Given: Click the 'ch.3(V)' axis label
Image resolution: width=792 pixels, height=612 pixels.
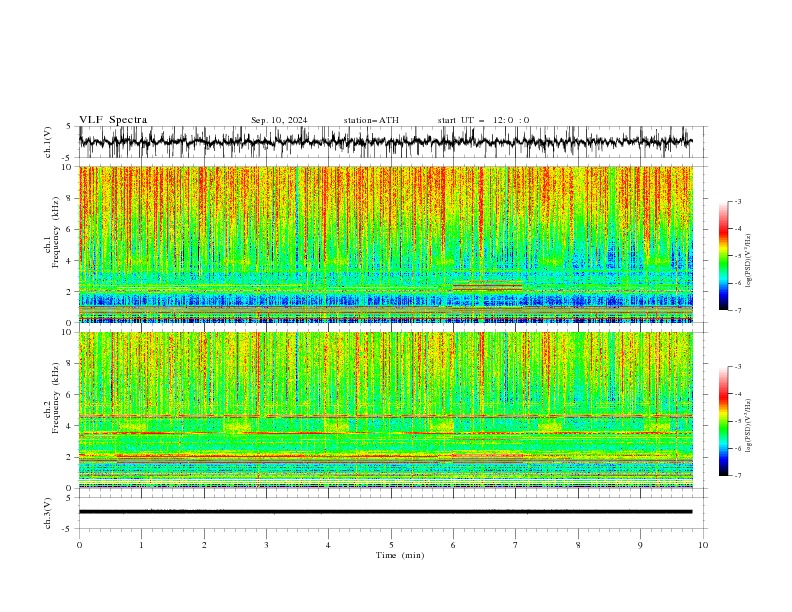Looking at the screenshot, I should pos(48,513).
